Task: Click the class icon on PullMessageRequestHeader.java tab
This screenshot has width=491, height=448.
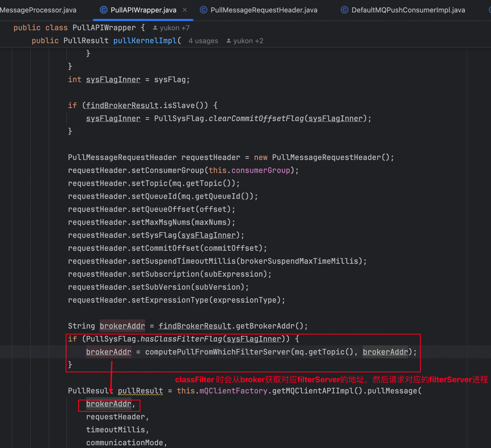Action: [x=203, y=10]
